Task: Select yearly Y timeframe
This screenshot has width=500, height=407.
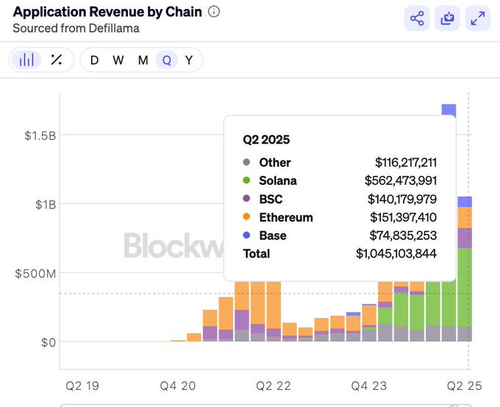Action: tap(189, 60)
